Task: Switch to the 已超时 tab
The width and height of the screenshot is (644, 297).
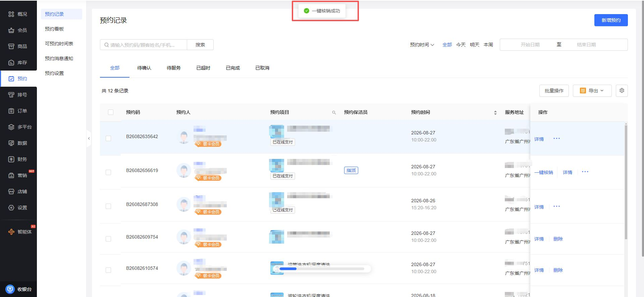Action: [x=203, y=68]
